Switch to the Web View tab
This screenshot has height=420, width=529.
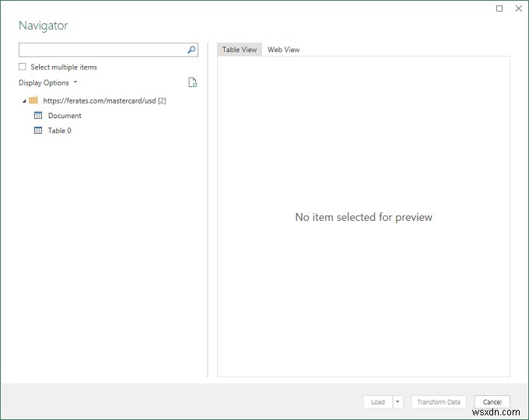pos(283,50)
